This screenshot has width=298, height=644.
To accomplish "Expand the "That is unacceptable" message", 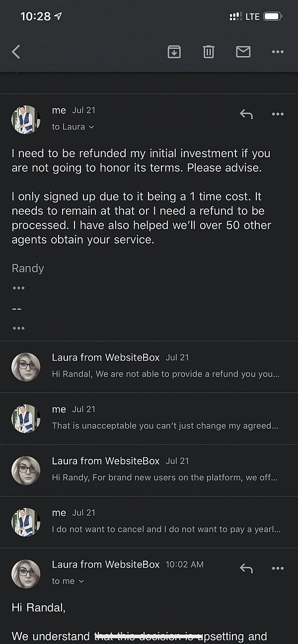I will click(149, 418).
